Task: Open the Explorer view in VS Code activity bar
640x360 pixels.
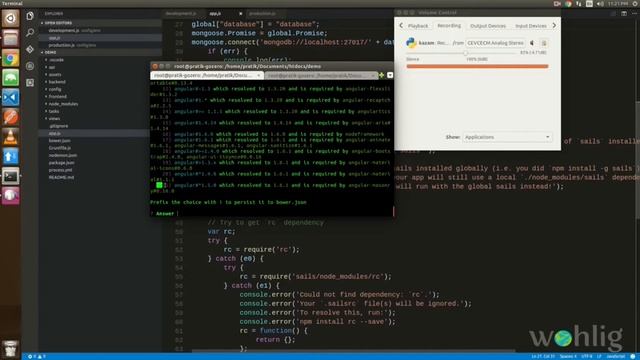Action: (30, 16)
